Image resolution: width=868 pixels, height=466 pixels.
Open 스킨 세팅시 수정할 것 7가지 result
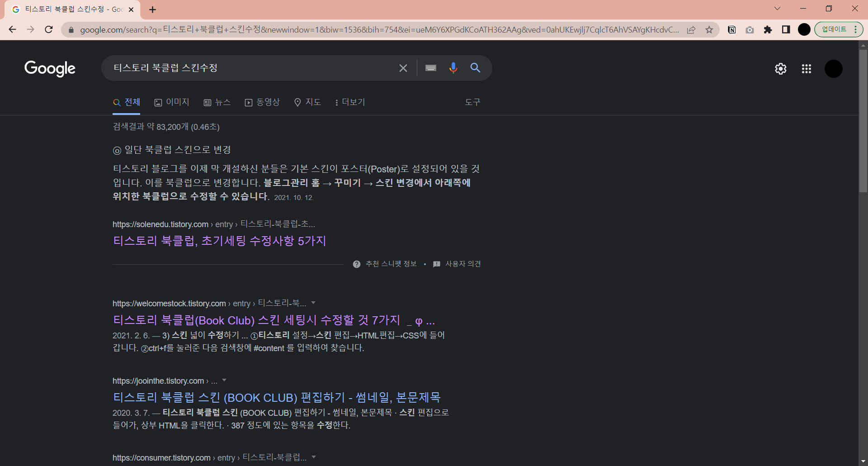click(274, 320)
